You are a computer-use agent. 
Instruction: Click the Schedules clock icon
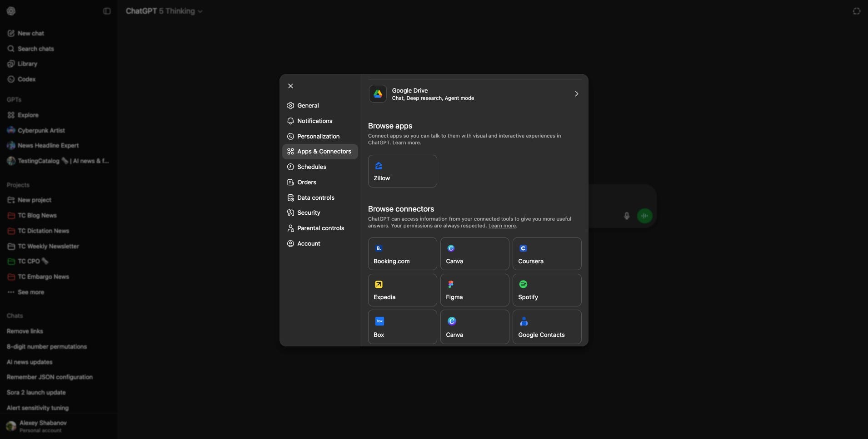290,167
